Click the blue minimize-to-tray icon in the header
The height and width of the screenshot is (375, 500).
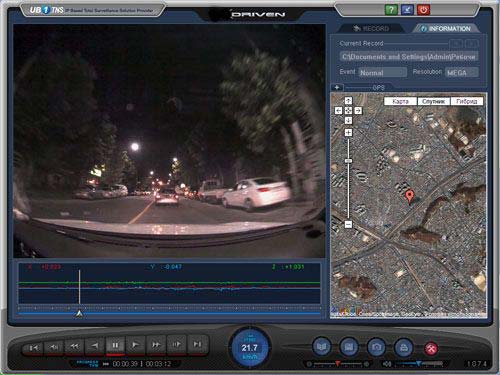pyautogui.click(x=407, y=9)
